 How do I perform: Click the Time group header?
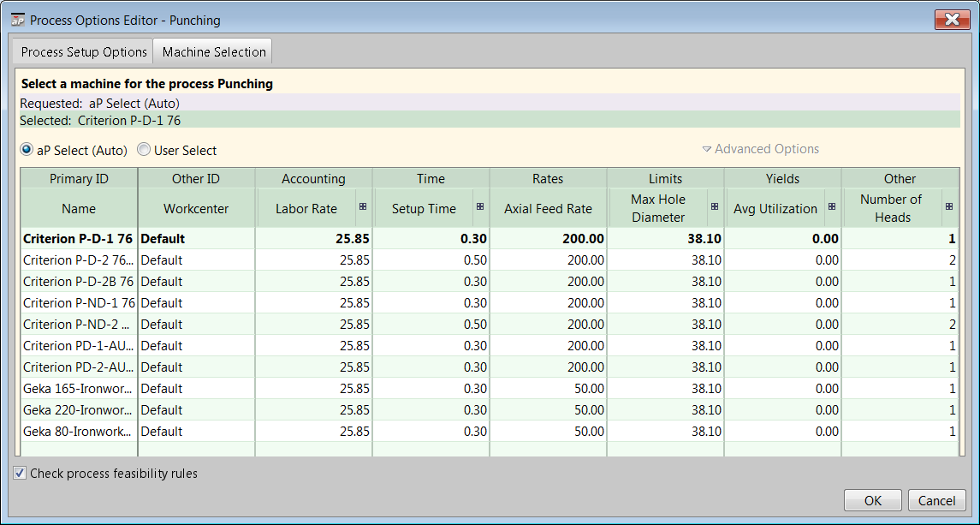(x=431, y=178)
